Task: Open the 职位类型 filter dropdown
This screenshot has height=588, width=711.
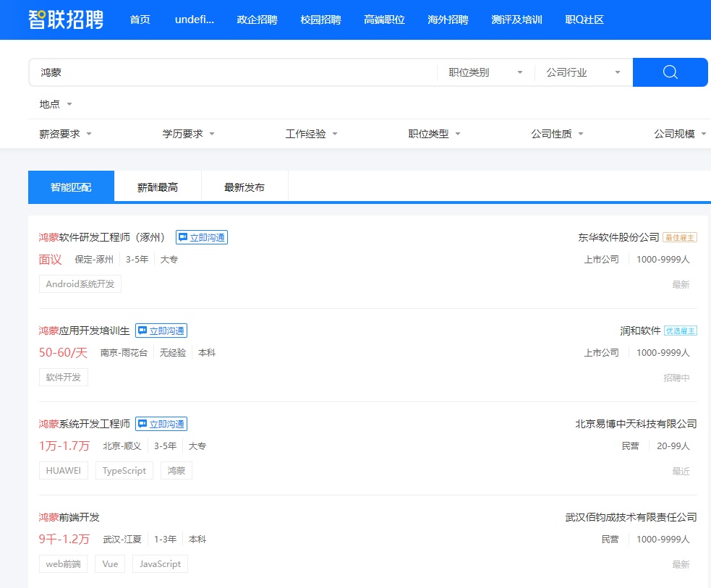Action: pos(434,134)
